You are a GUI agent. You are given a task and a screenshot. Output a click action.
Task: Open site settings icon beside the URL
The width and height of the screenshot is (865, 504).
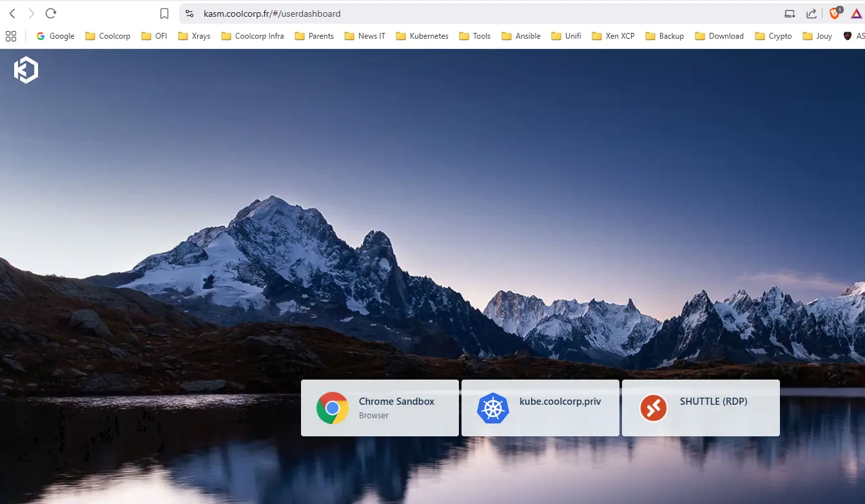189,14
